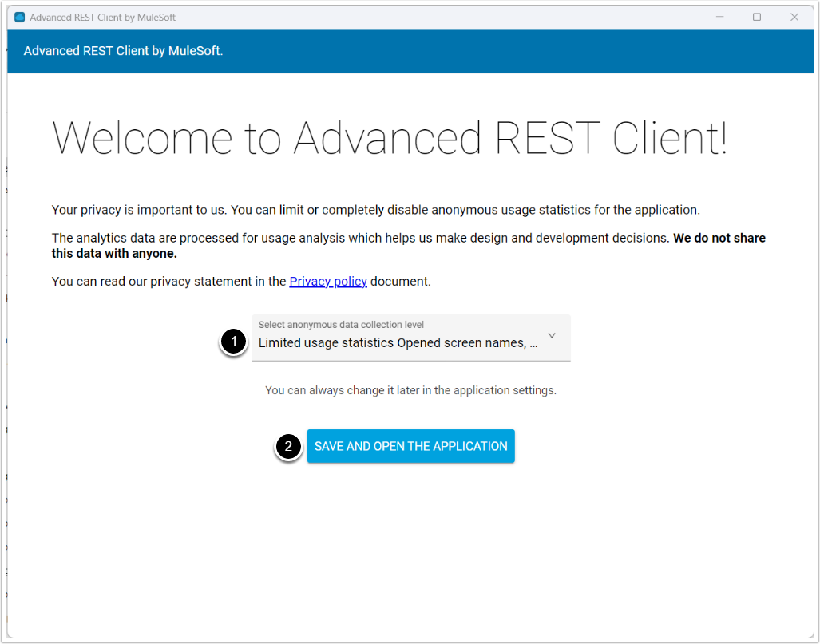Image resolution: width=820 pixels, height=644 pixels.
Task: Click the "We do not share this data" bold text
Action: click(409, 246)
